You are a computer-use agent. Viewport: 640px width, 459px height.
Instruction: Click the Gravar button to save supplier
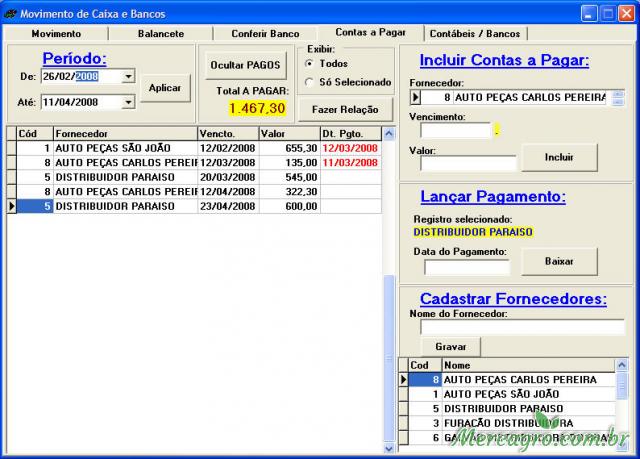[451, 345]
